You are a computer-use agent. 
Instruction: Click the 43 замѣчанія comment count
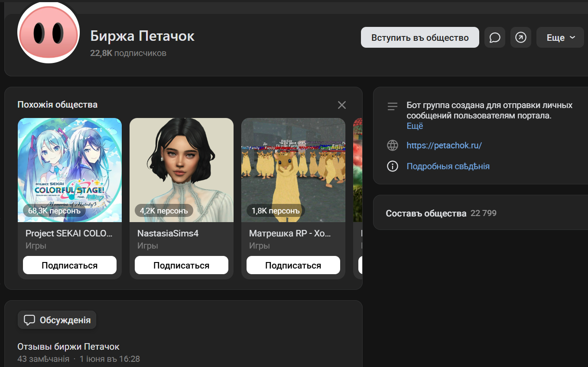tap(43, 359)
